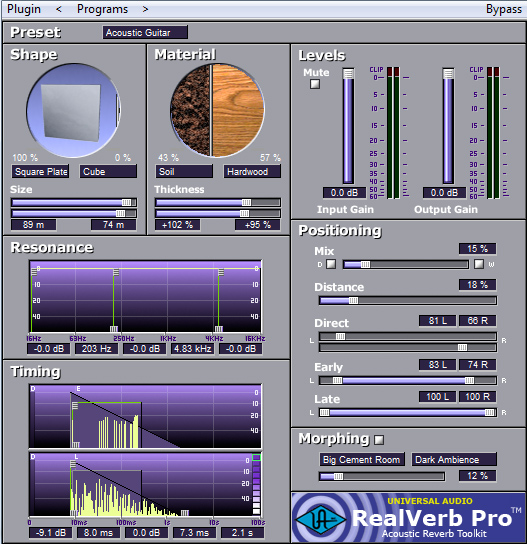
Task: Click the Output Gain fader handle
Action: [448, 74]
